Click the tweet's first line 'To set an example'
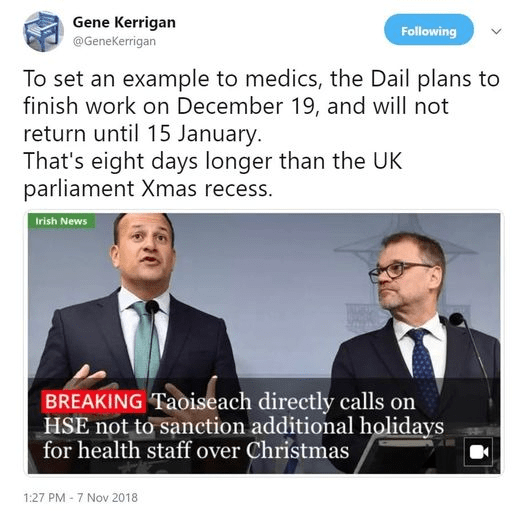The image size is (526, 511). [x=261, y=79]
